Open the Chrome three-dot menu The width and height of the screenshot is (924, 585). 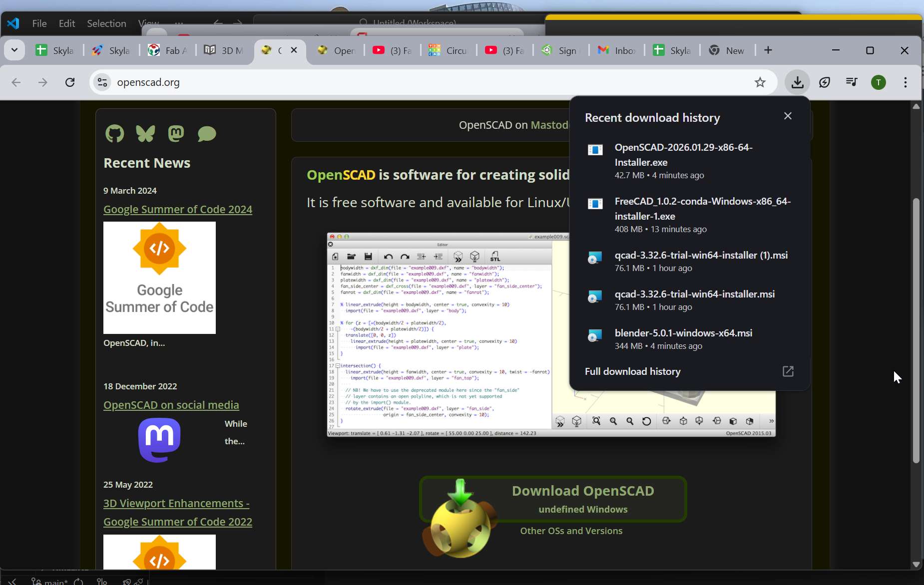(906, 82)
